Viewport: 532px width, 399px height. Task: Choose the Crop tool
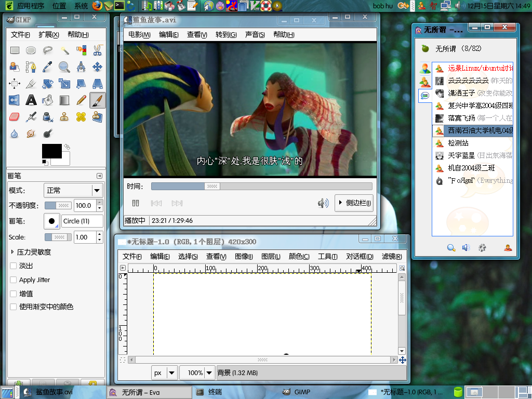31,84
